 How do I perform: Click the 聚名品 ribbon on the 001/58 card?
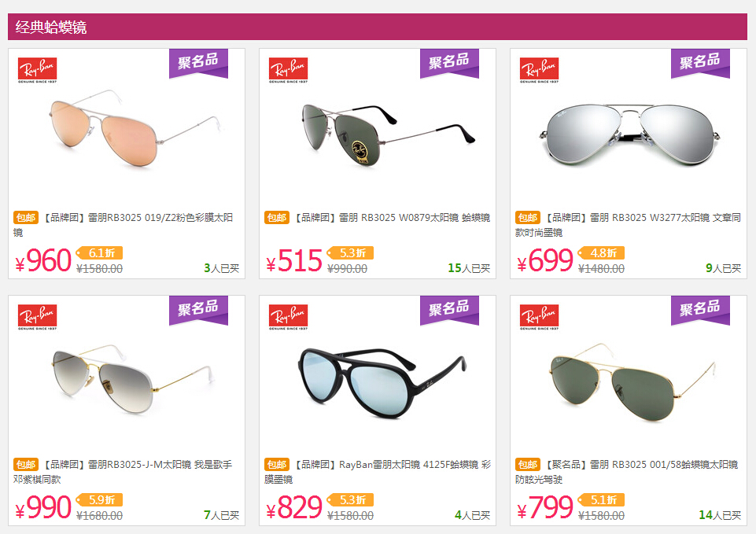(x=701, y=311)
